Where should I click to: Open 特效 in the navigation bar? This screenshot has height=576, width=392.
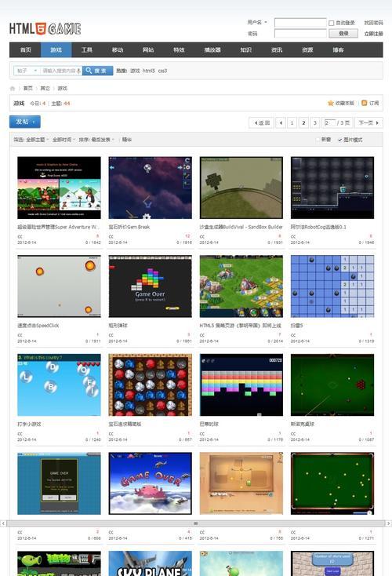[x=179, y=50]
